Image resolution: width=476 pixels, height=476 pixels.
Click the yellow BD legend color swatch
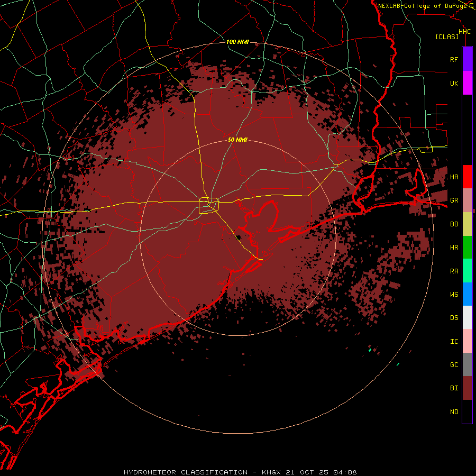[x=467, y=224]
